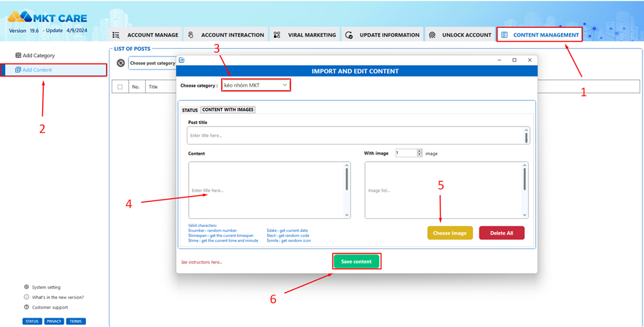The width and height of the screenshot is (644, 327).
Task: Click the Content Management document icon
Action: (504, 35)
